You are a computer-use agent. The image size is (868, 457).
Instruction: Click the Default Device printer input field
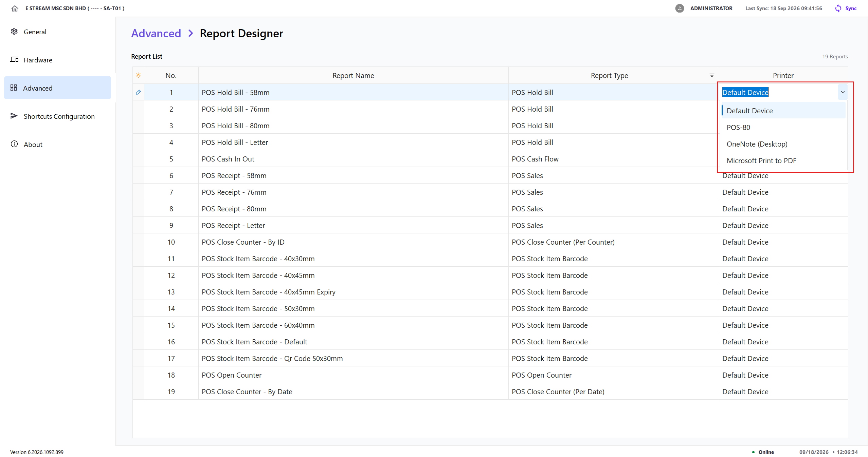point(779,92)
